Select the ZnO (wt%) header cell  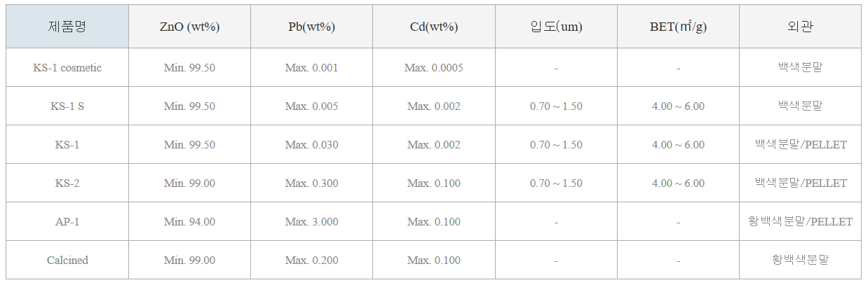point(189,27)
